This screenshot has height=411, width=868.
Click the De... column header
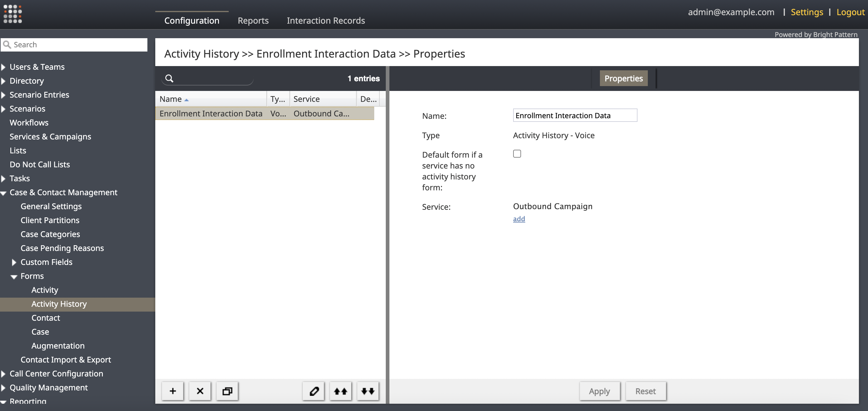coord(368,99)
